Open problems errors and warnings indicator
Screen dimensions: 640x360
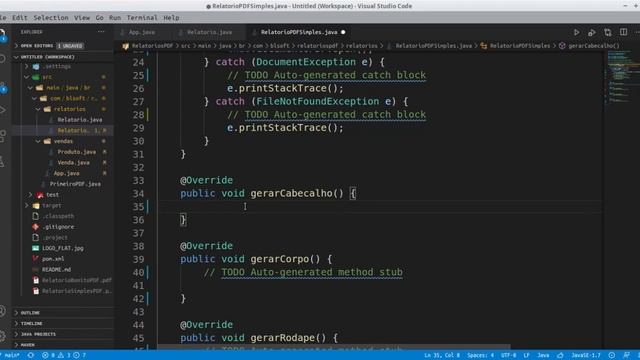64,355
